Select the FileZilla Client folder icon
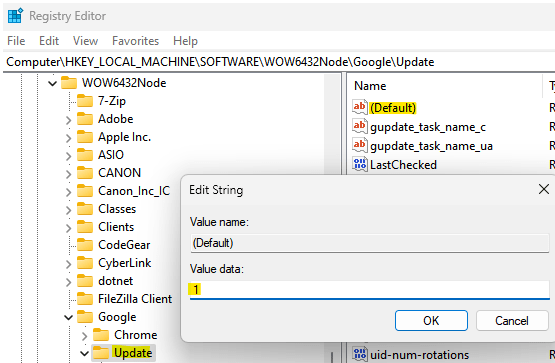The height and width of the screenshot is (363, 555). (85, 299)
